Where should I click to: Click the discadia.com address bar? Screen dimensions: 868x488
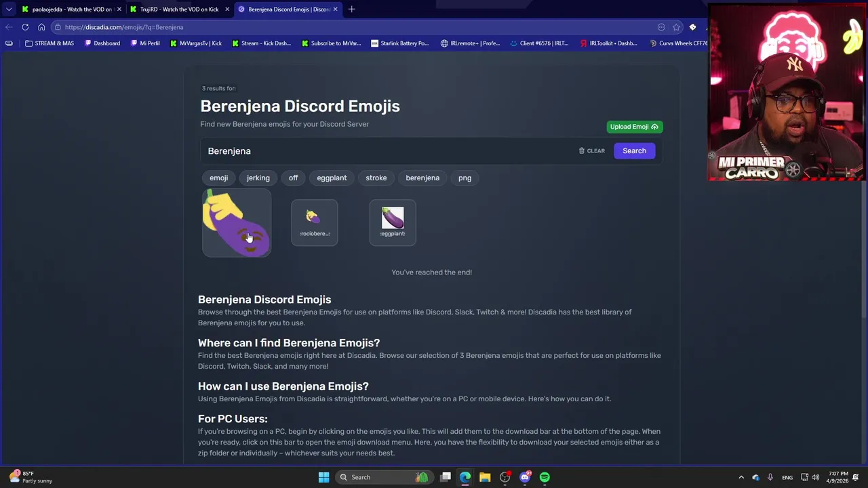click(x=353, y=27)
